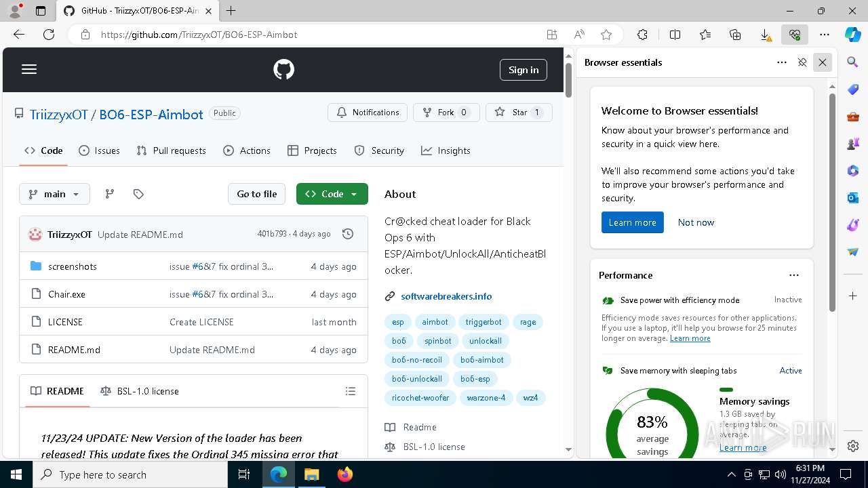Open Copilot icon in Edge

point(853,35)
